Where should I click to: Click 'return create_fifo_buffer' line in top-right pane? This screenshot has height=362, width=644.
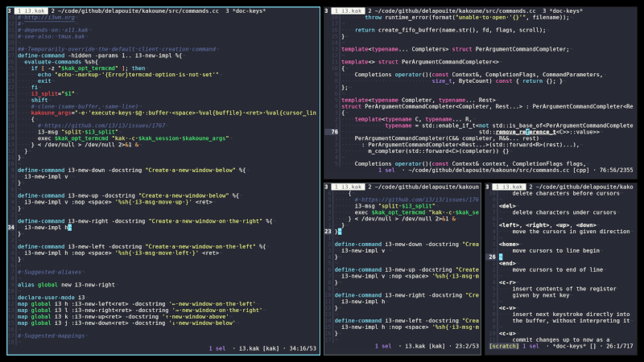coord(451,31)
